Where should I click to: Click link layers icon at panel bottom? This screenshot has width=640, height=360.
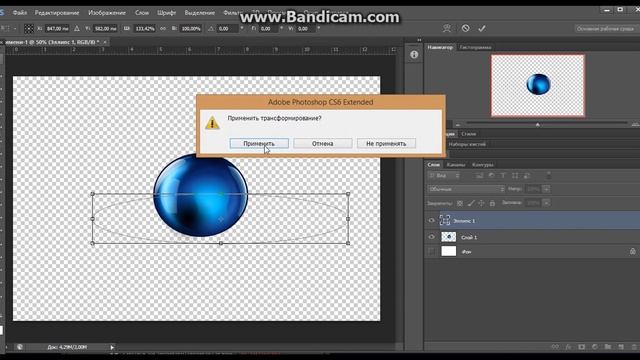point(555,347)
